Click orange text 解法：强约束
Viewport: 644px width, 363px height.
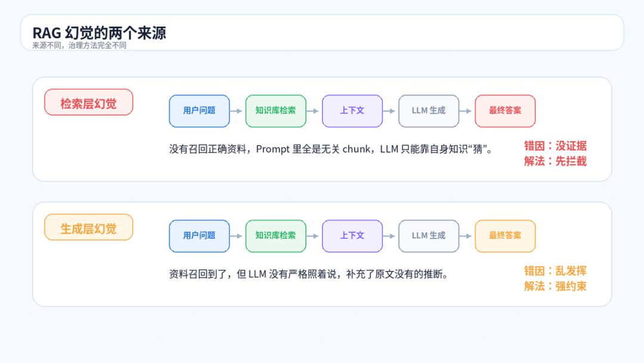pyautogui.click(x=555, y=286)
